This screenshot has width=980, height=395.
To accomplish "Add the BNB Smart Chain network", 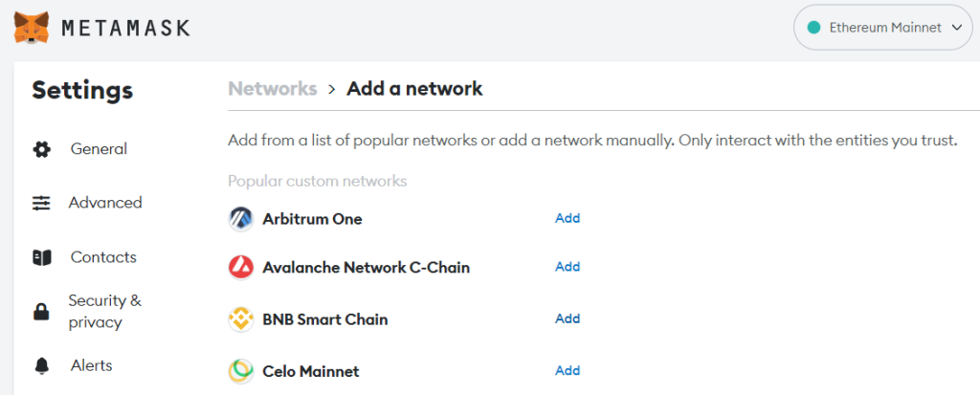I will coord(568,318).
